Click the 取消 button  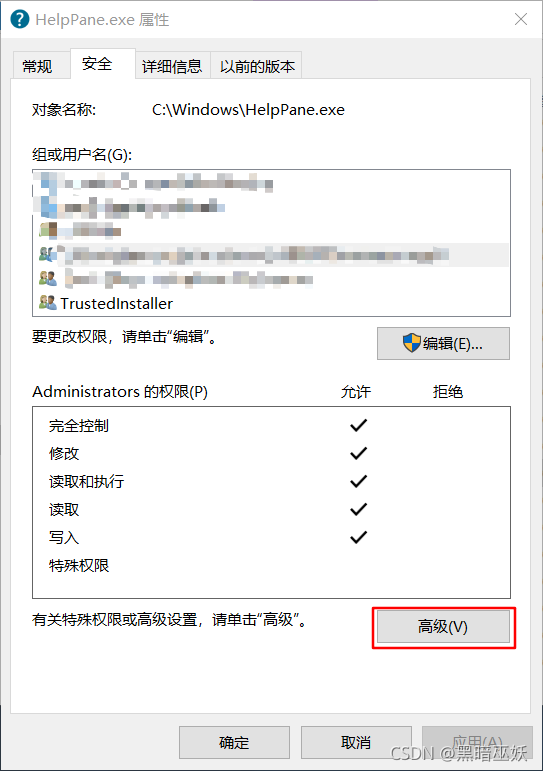[356, 742]
